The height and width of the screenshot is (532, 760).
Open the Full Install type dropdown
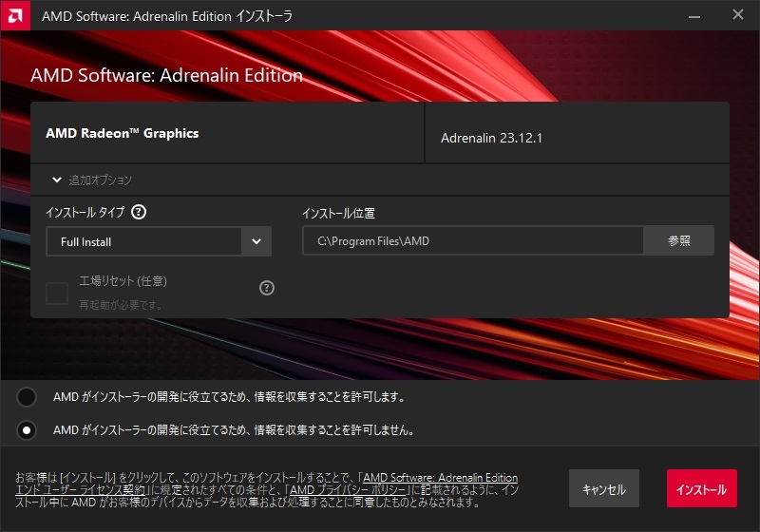pyautogui.click(x=159, y=241)
